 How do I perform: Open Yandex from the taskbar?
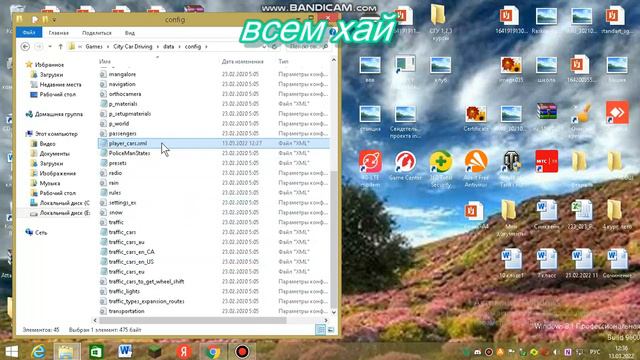pyautogui.click(x=184, y=351)
